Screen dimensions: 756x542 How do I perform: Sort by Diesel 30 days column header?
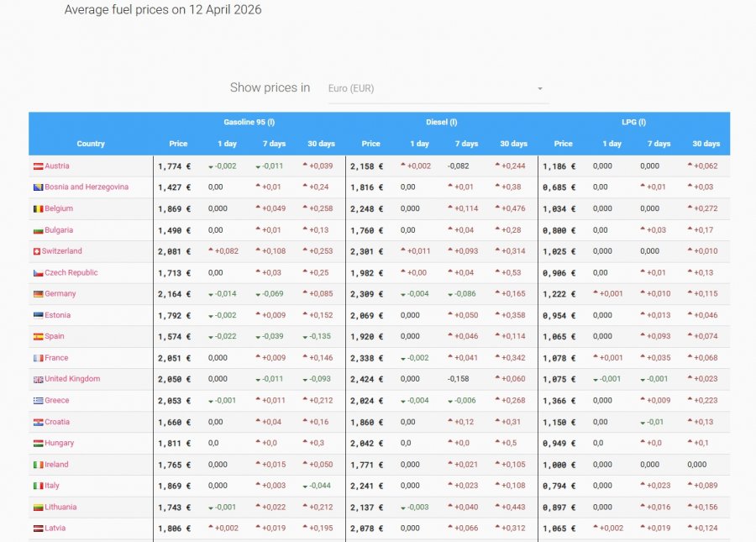click(x=513, y=144)
